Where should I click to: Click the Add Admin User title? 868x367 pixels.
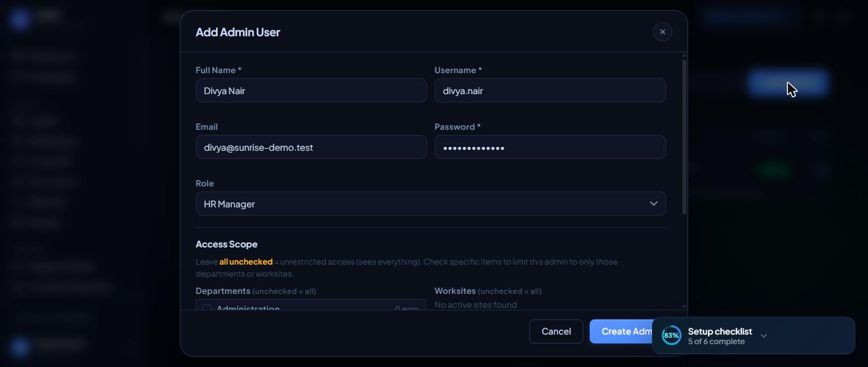[238, 32]
